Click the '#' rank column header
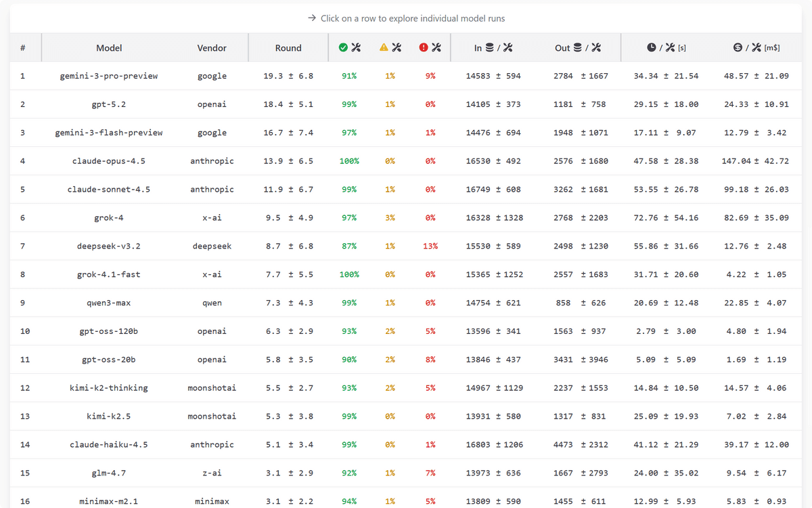The width and height of the screenshot is (812, 508). (23, 48)
